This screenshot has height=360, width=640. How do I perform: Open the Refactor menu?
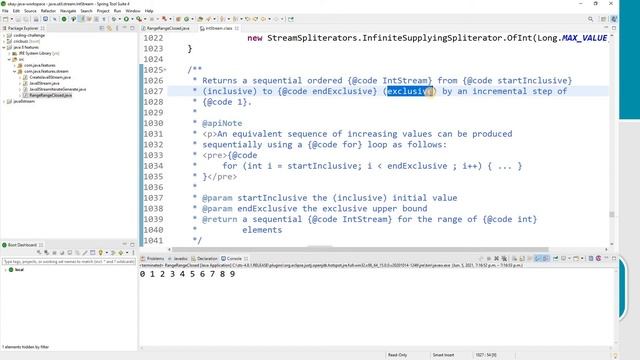pyautogui.click(x=48, y=11)
